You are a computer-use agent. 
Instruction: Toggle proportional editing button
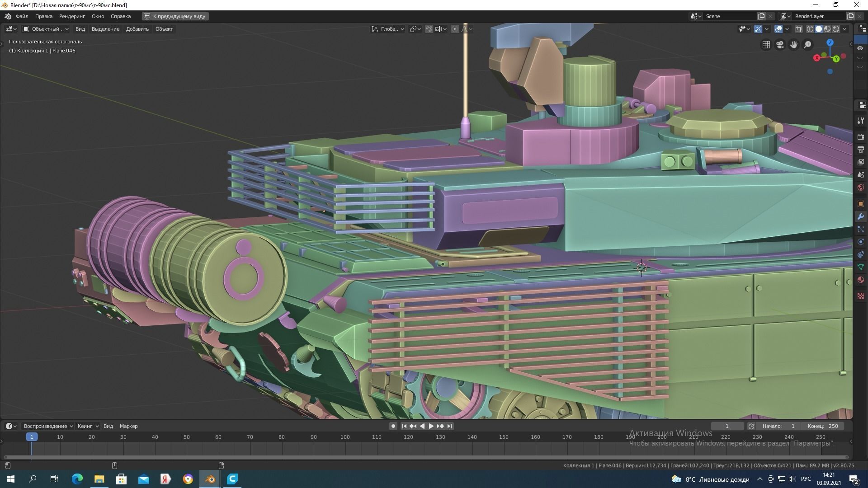click(455, 29)
